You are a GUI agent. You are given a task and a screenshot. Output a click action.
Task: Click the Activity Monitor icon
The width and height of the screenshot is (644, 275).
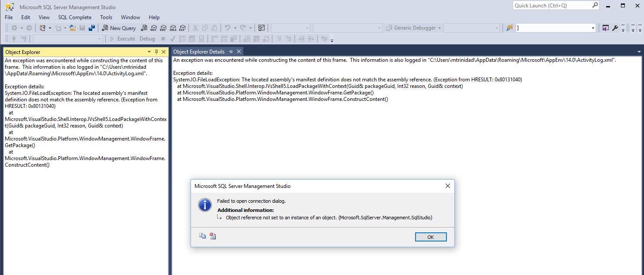coord(261,28)
